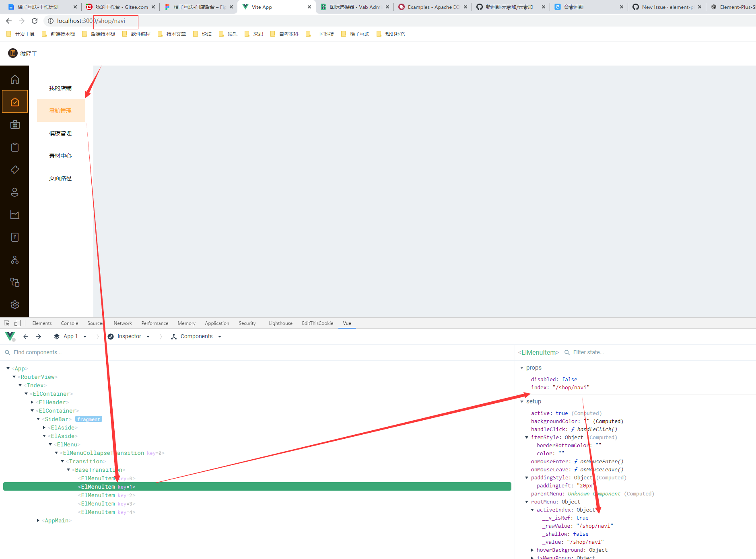Viewport: 756px width, 559px height.
Task: Open the yen finance icon in the sidebar
Action: click(x=15, y=237)
